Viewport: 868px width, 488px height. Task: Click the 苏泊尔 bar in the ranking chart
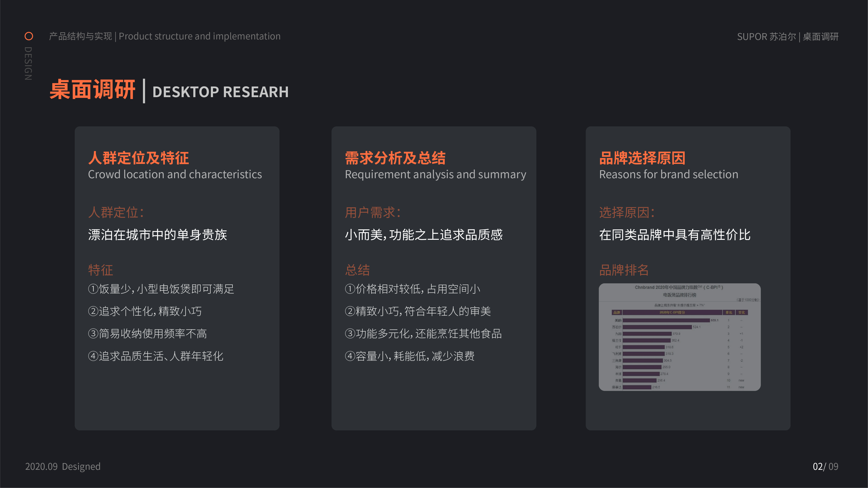pyautogui.click(x=657, y=327)
